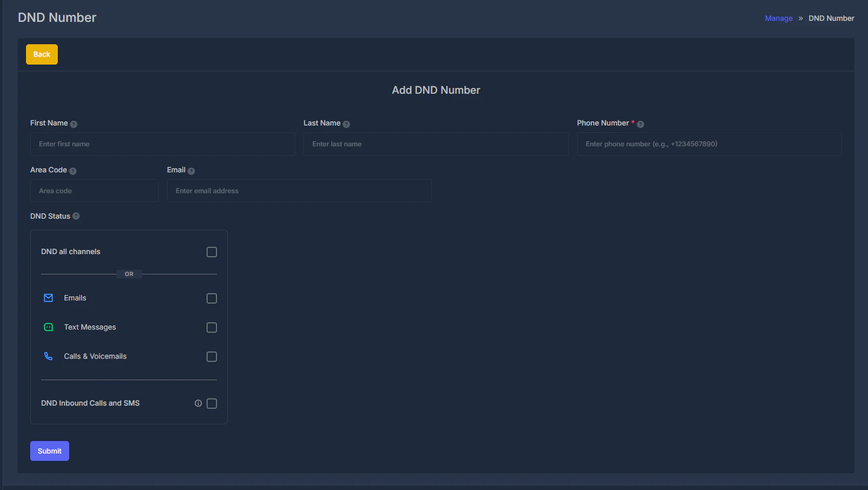Tick the Emails checkbox
868x490 pixels.
(212, 298)
